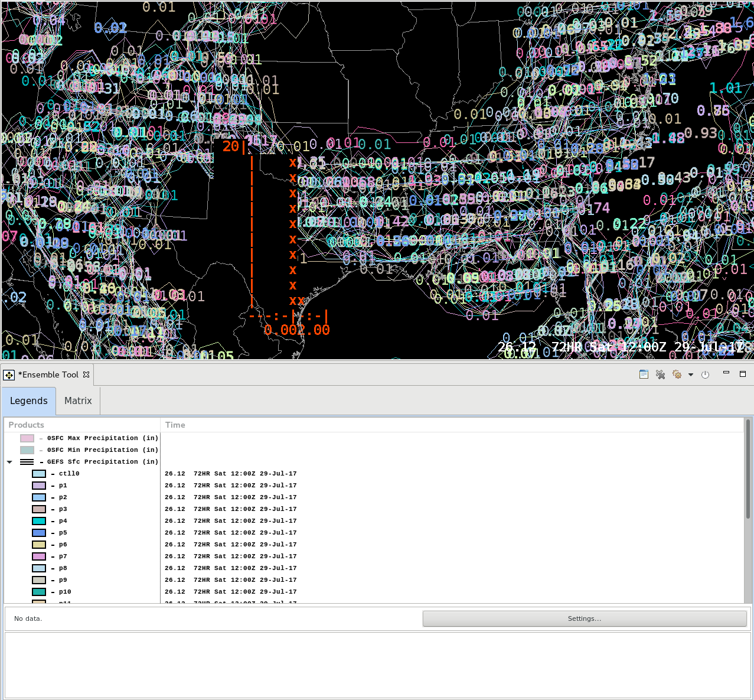
Task: Select the p1 member label
Action: click(x=63, y=486)
